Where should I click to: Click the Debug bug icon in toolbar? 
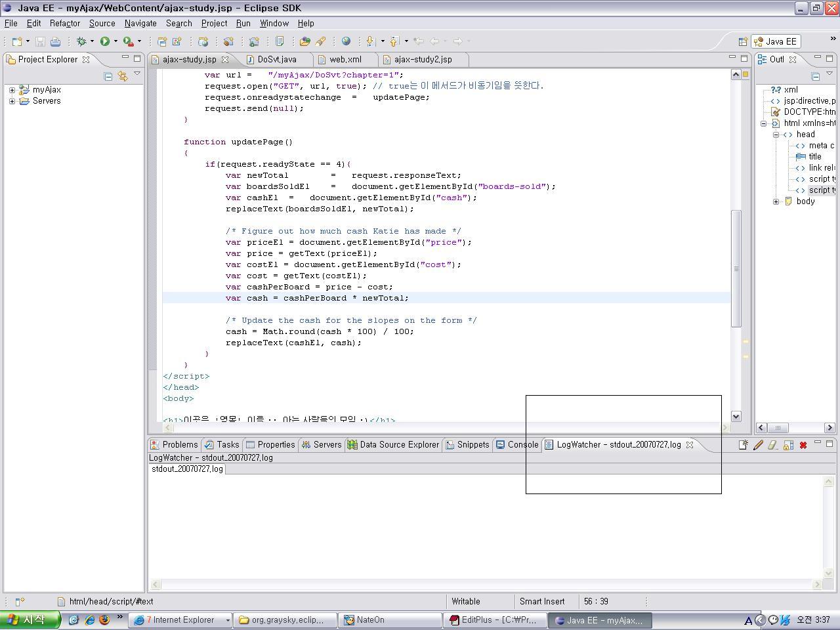click(x=81, y=41)
